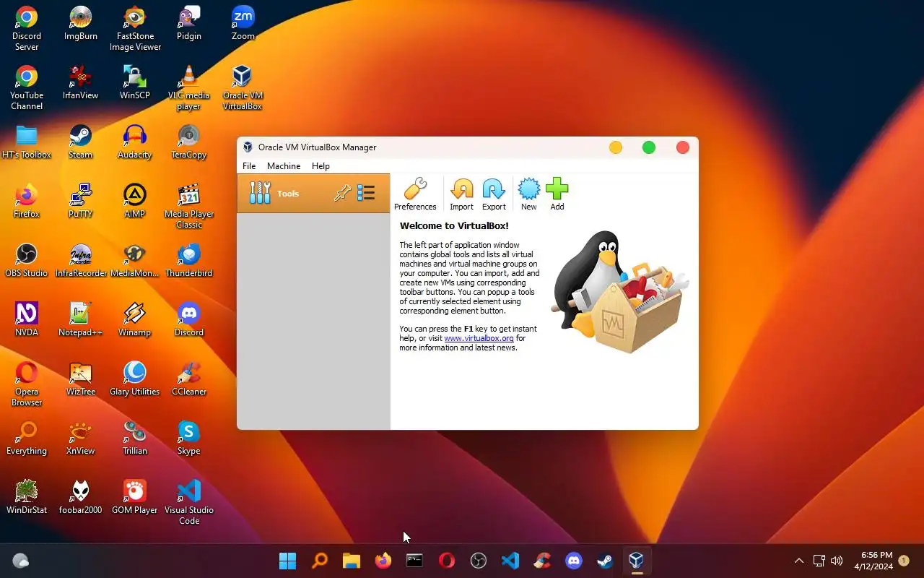Select Visual Studio Code desktop icon

188,502
